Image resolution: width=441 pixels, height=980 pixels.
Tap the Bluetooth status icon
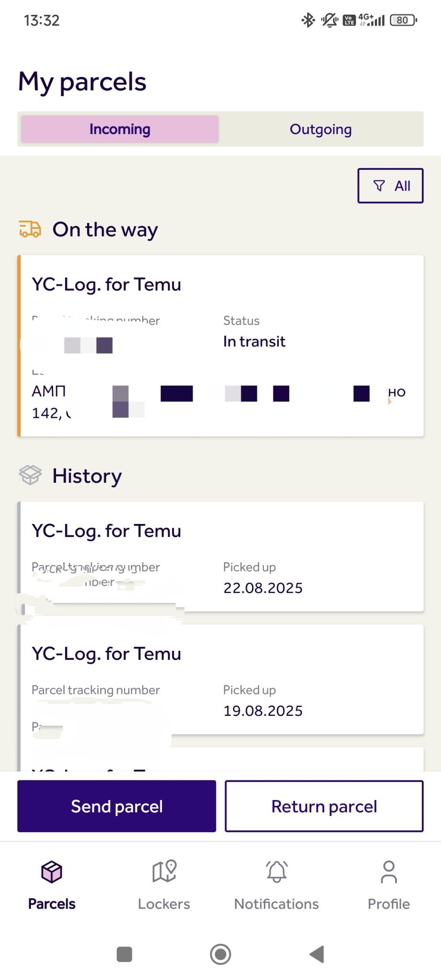coord(308,20)
